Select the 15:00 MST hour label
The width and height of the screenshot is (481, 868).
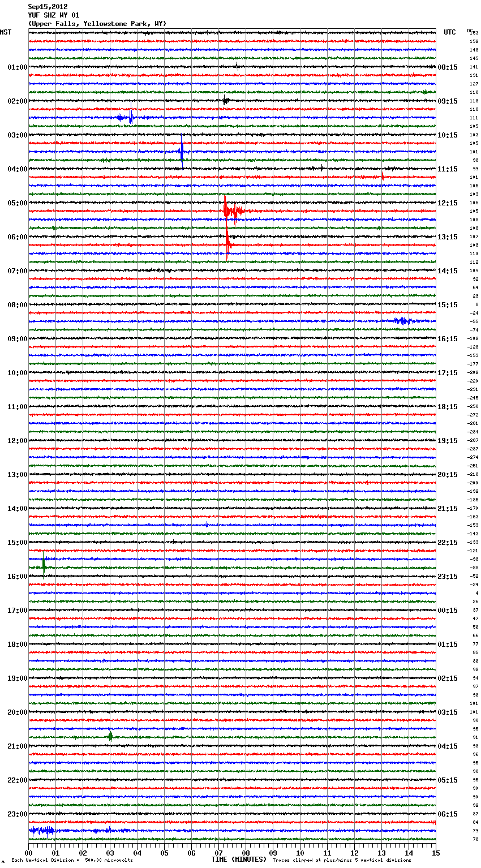tap(18, 543)
